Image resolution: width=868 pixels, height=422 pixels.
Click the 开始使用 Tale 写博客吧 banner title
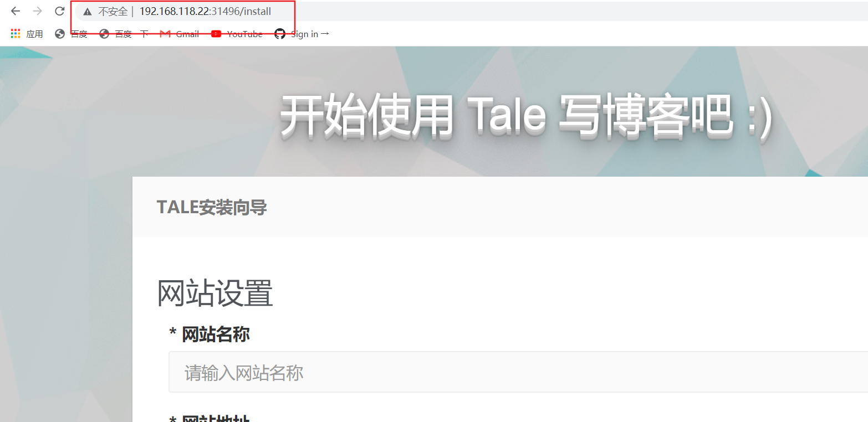click(526, 115)
